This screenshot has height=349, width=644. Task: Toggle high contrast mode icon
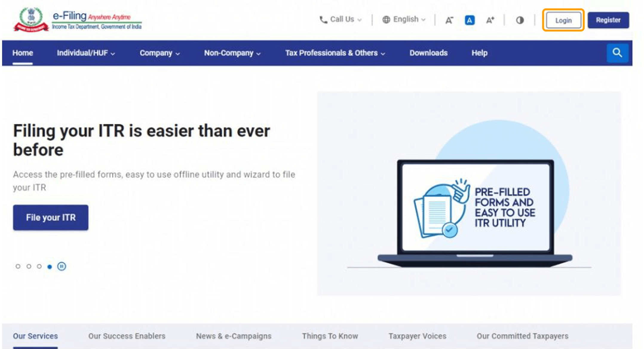coord(520,20)
